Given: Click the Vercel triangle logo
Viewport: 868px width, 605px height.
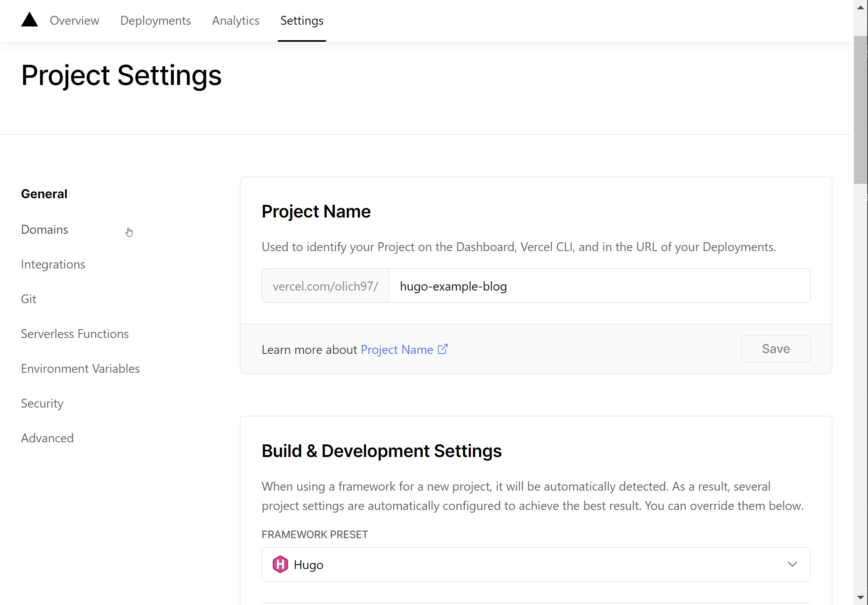Looking at the screenshot, I should point(29,20).
